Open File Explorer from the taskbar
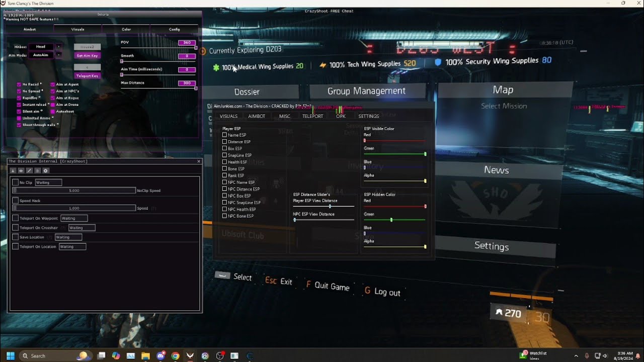This screenshot has width=644, height=362. coord(145,355)
